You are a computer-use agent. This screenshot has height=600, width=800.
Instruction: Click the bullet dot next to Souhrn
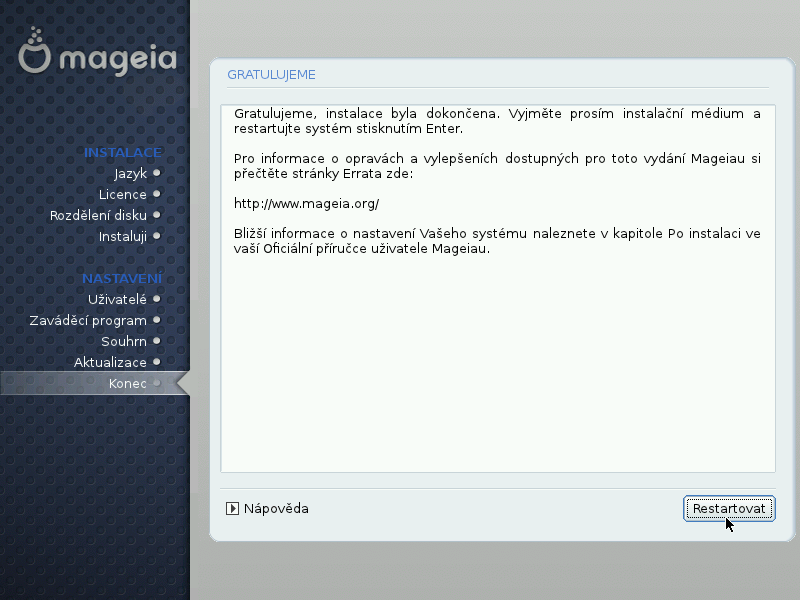click(x=157, y=341)
